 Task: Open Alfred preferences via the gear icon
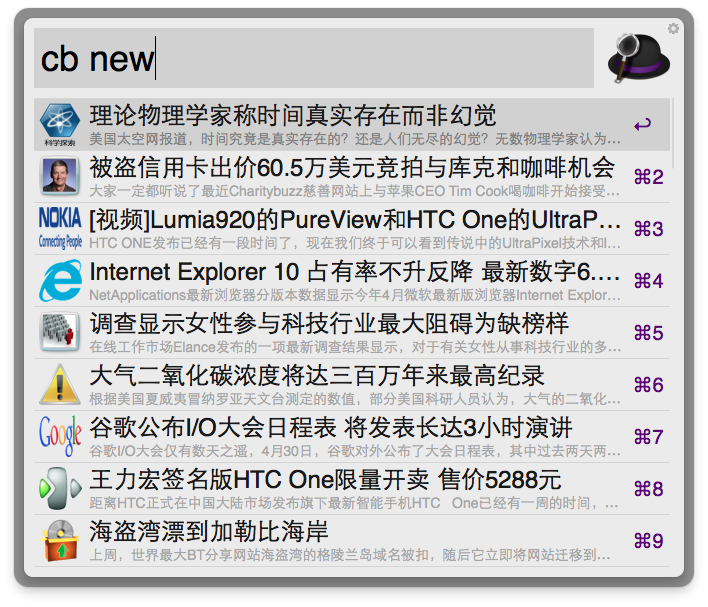(673, 28)
